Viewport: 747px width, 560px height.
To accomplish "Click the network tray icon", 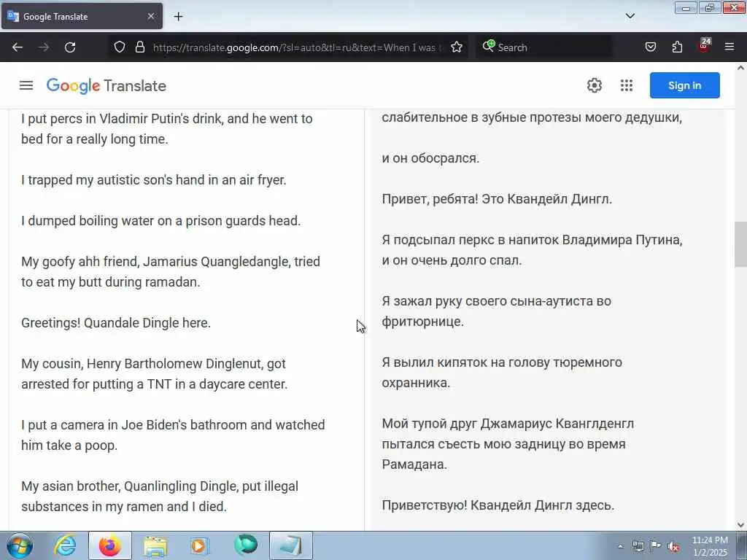I will click(x=638, y=546).
